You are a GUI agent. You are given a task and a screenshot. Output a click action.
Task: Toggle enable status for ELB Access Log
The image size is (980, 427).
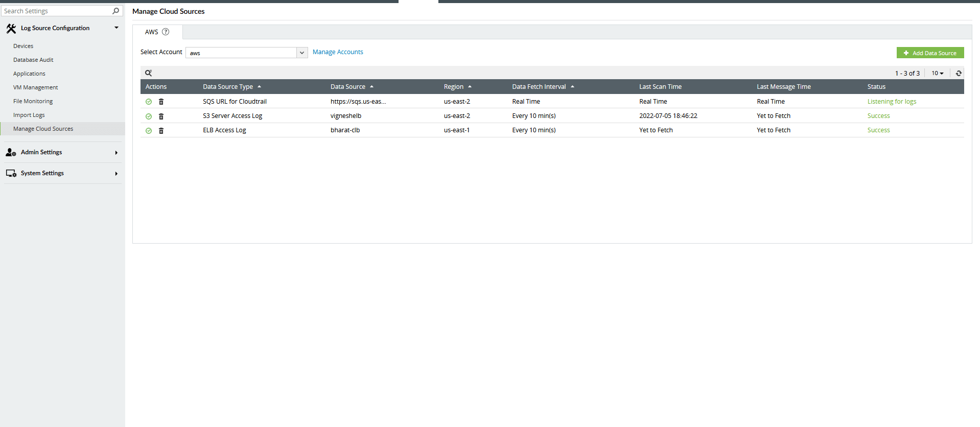click(149, 130)
